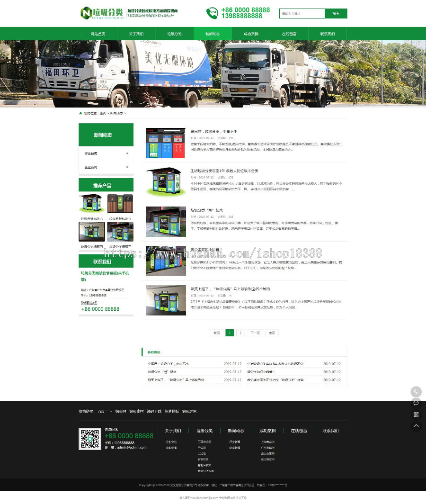The height and width of the screenshot is (504, 426).
Task: Open recommended product thumbnail 垃圾分类标题四
Action: [92, 232]
